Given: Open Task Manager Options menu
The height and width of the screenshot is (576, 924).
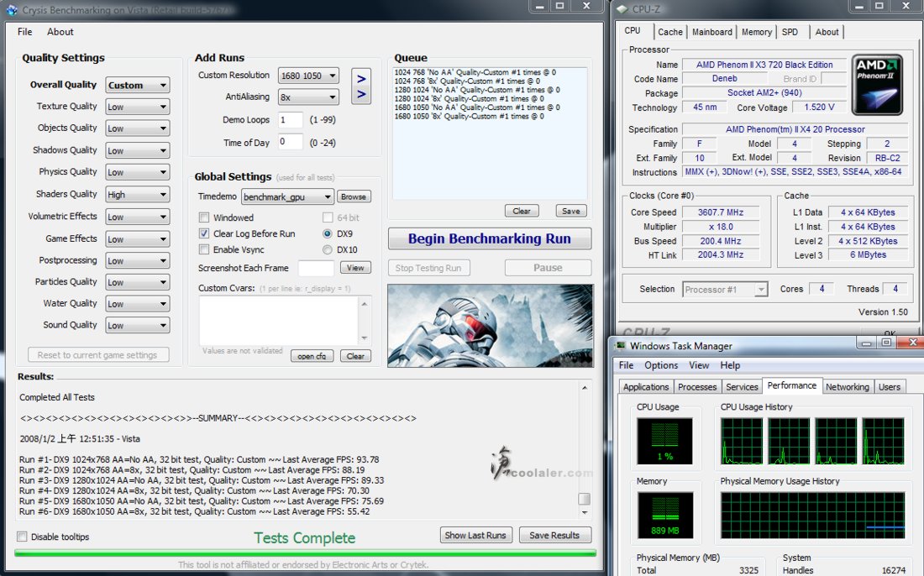Looking at the screenshot, I should coord(661,365).
